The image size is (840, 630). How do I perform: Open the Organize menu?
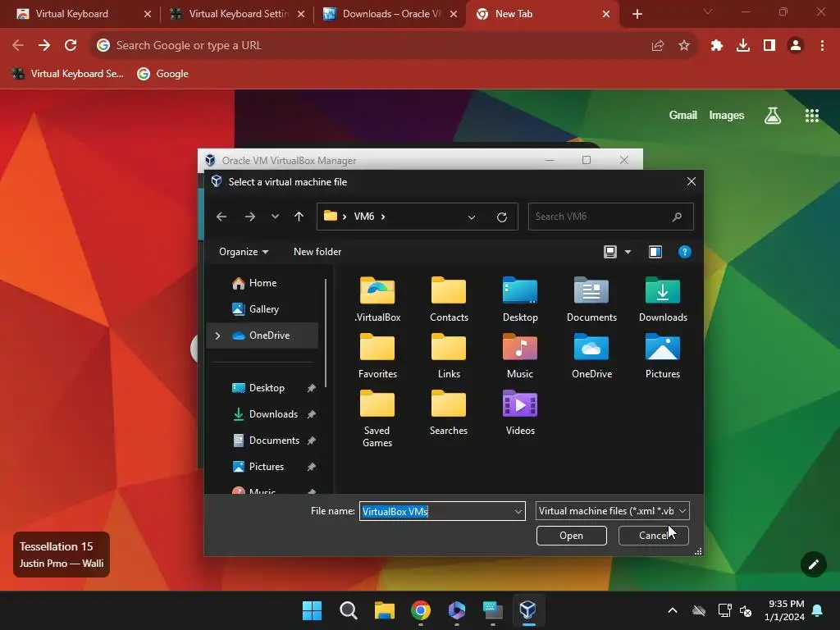click(244, 252)
